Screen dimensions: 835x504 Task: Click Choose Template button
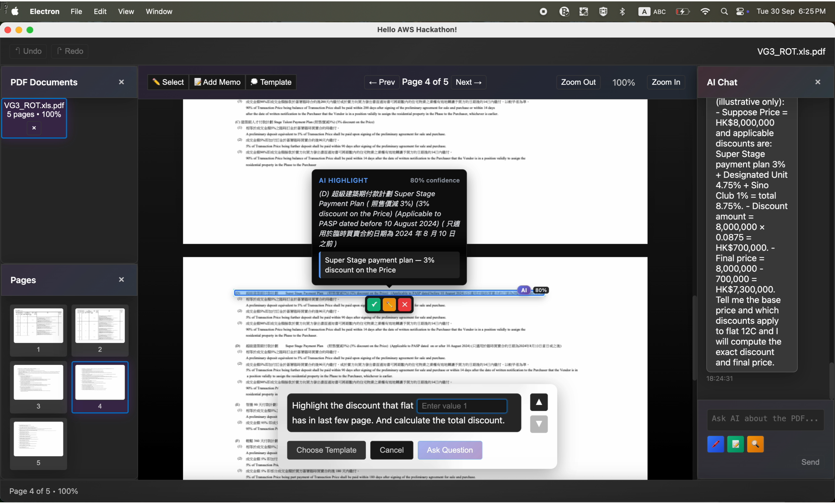[326, 450]
